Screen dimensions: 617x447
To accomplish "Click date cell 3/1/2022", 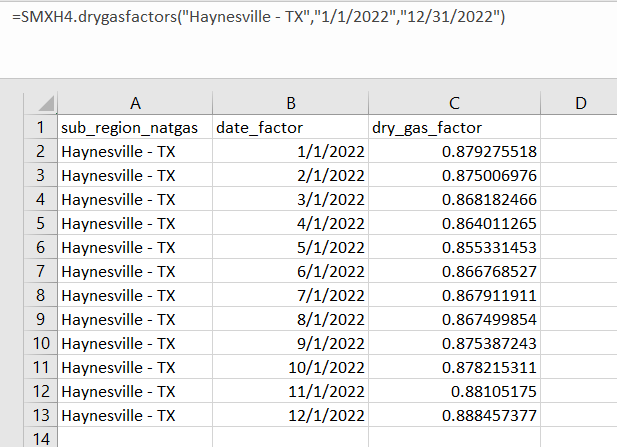I will (290, 199).
